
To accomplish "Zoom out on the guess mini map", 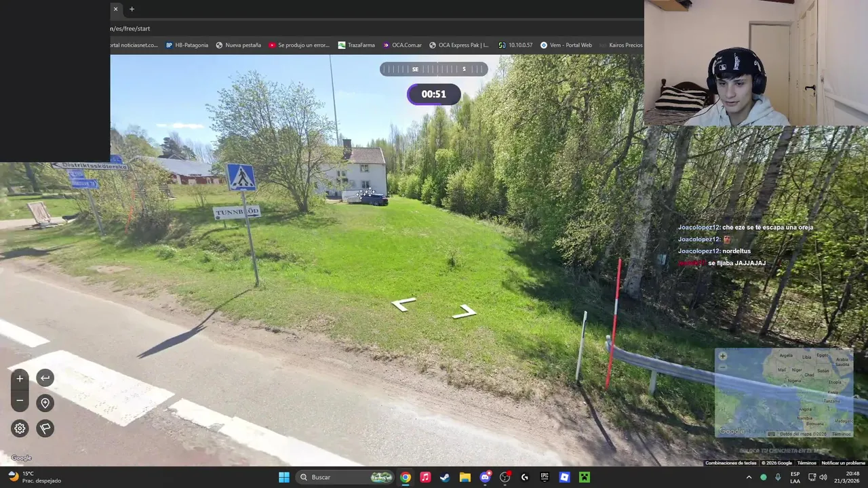I will [x=722, y=367].
